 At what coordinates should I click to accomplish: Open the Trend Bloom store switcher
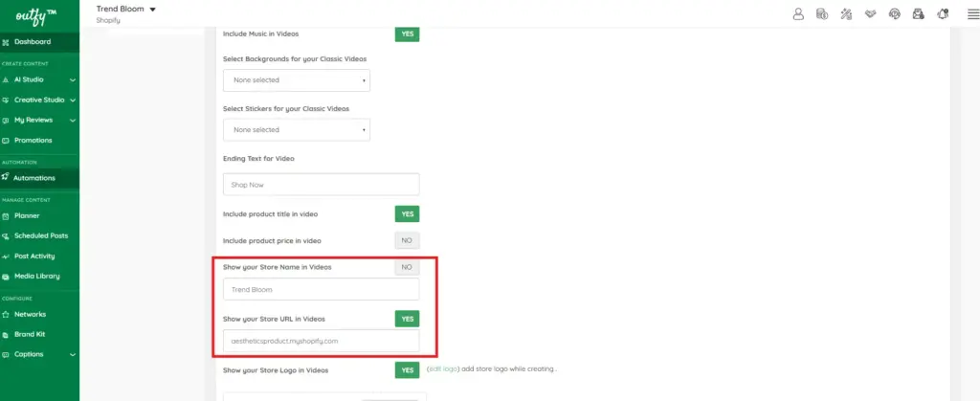(x=126, y=10)
